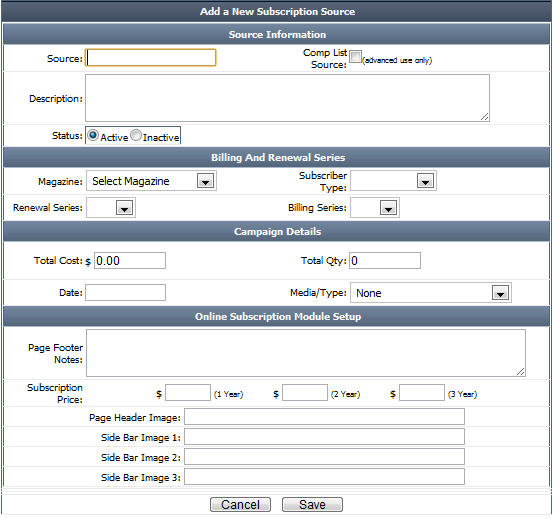Click the Save button
This screenshot has width=559, height=518.
pyautogui.click(x=312, y=504)
